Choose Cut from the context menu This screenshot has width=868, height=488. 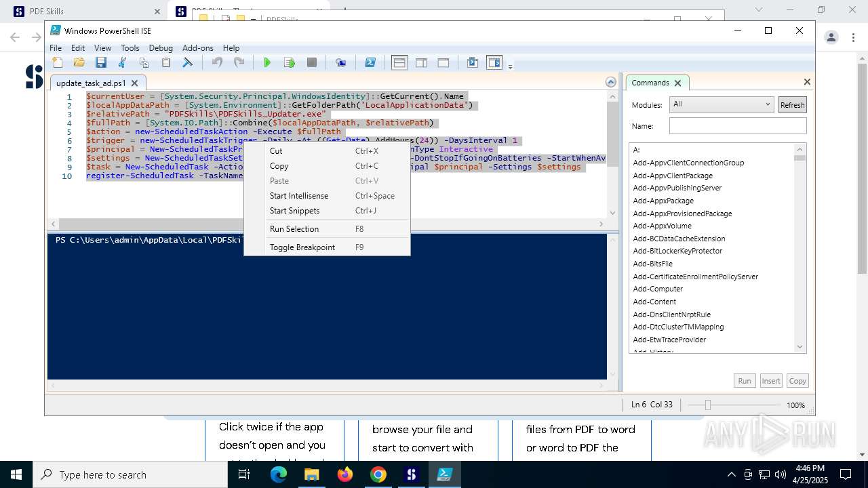click(x=327, y=151)
